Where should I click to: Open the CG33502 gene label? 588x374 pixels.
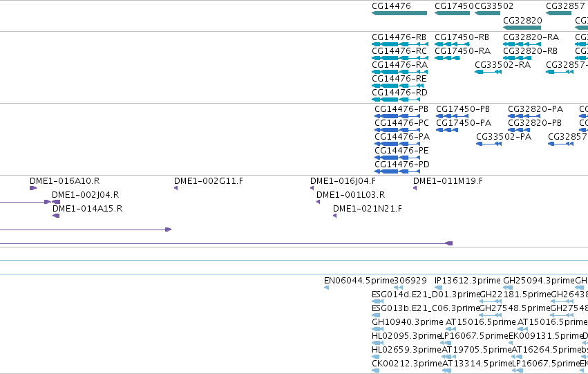point(494,6)
